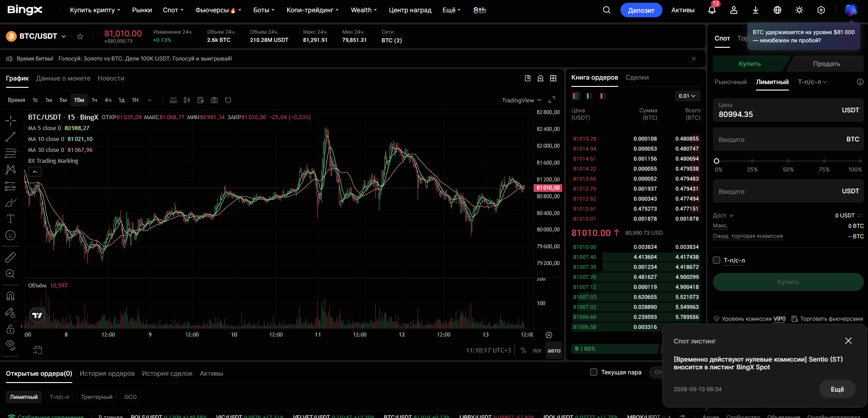Click the Цена price input field
The image size is (868, 418).
(788, 110)
